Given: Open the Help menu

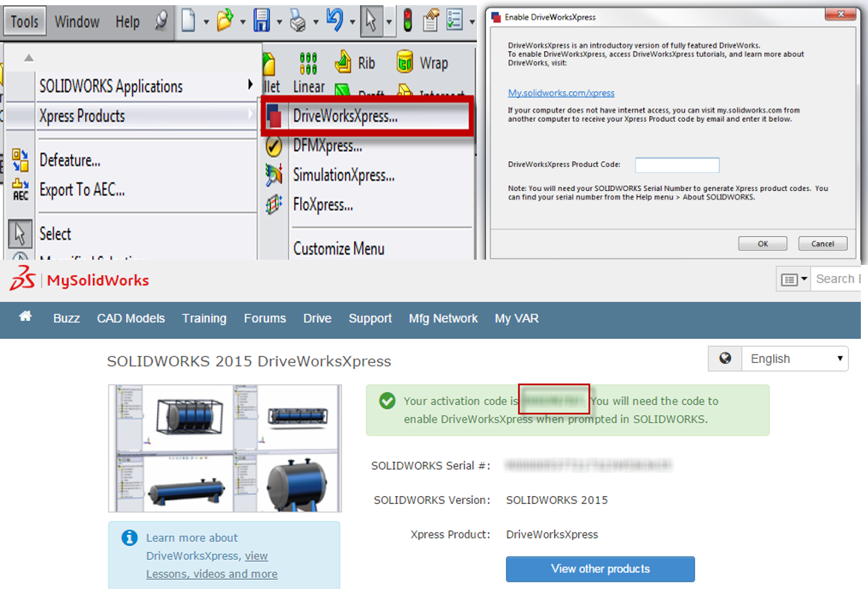Looking at the screenshot, I should [127, 21].
